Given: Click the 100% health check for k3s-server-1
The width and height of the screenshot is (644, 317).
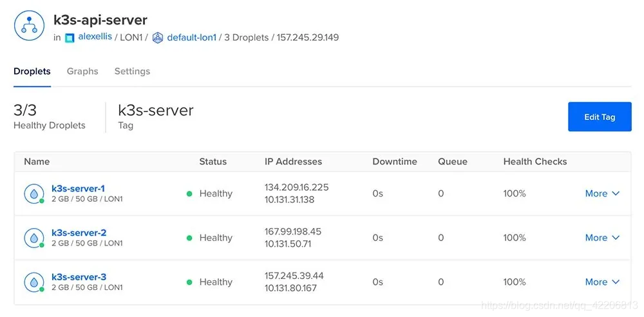Looking at the screenshot, I should coord(515,194).
